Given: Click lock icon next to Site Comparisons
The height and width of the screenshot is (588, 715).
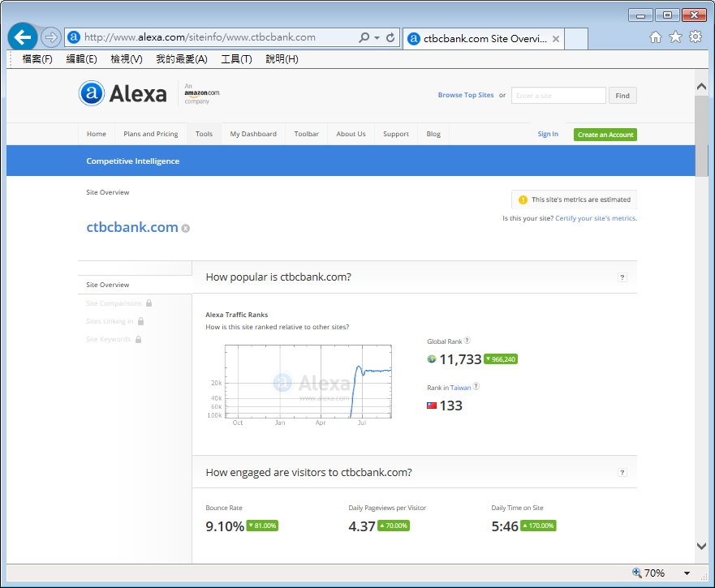Looking at the screenshot, I should click(x=149, y=303).
